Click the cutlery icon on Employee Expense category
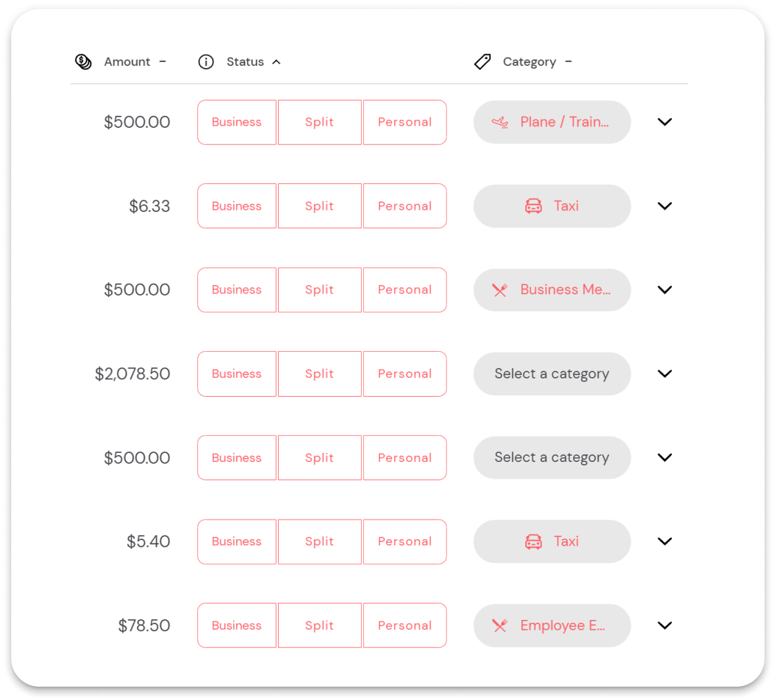 (x=500, y=625)
